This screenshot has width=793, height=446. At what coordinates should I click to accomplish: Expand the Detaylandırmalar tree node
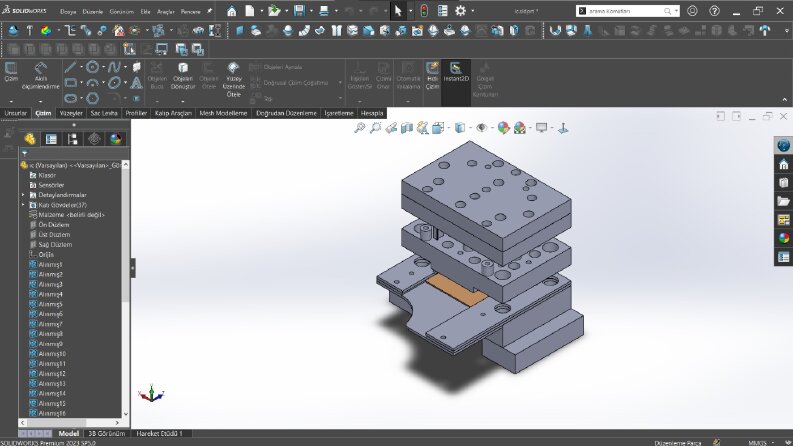click(23, 195)
